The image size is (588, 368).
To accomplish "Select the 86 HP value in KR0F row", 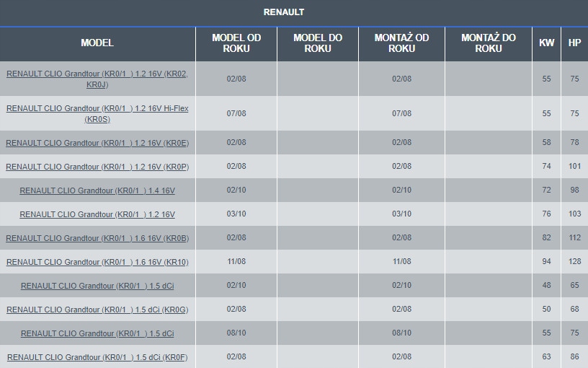I will 574,356.
